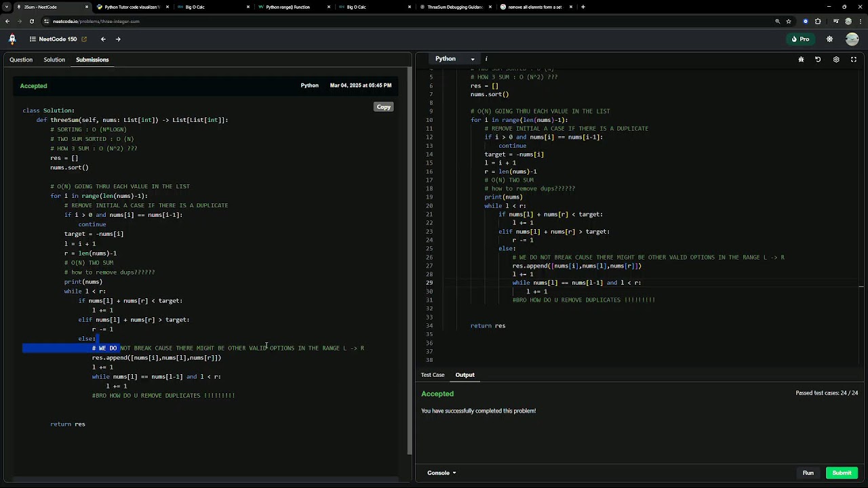
Task: View site information icon in address bar
Action: coord(47,22)
